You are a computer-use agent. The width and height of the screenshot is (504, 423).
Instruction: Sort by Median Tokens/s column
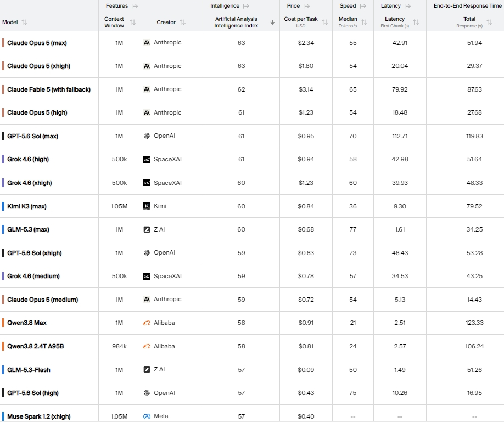click(x=364, y=22)
